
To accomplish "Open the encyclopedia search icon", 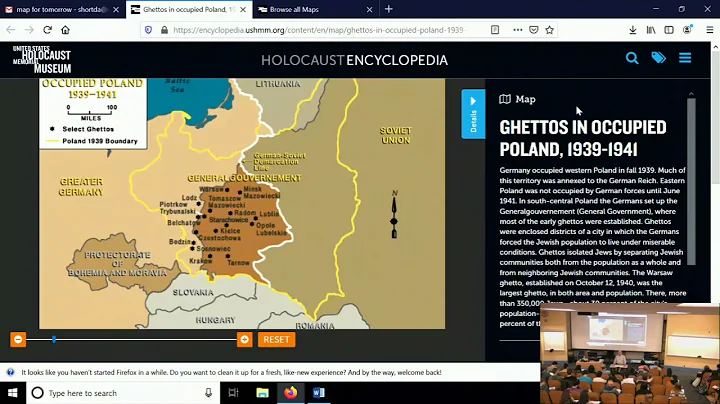I will (632, 58).
